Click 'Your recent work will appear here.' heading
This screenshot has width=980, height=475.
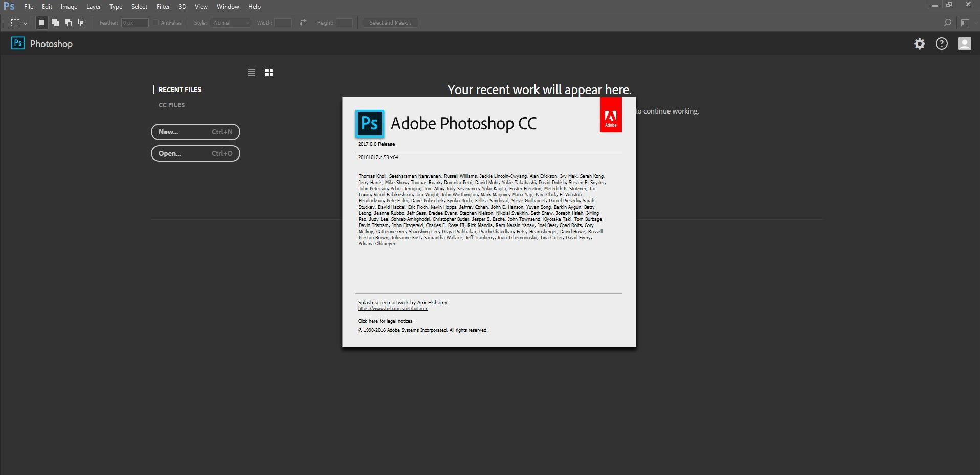click(539, 89)
